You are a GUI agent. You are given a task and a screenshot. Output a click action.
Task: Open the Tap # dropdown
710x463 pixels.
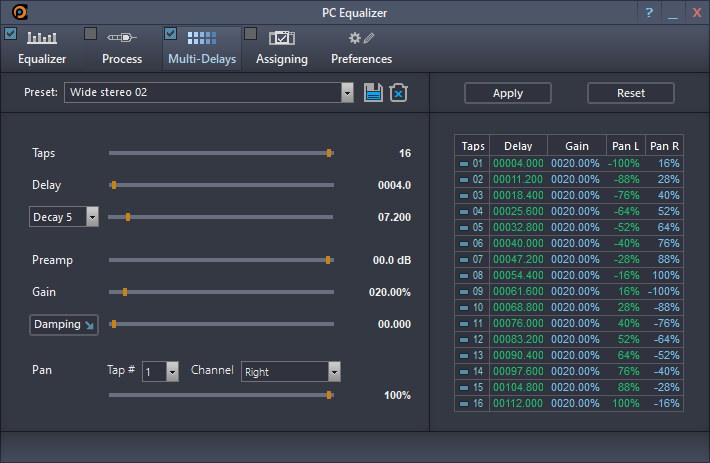172,372
